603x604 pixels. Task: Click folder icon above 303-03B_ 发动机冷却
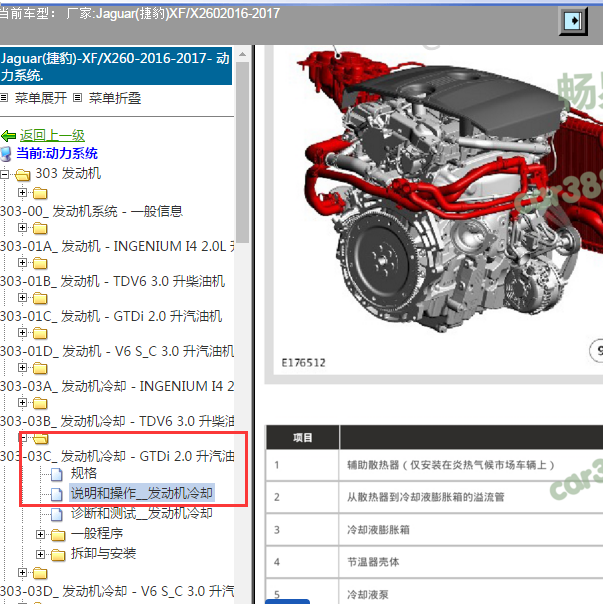(40, 403)
